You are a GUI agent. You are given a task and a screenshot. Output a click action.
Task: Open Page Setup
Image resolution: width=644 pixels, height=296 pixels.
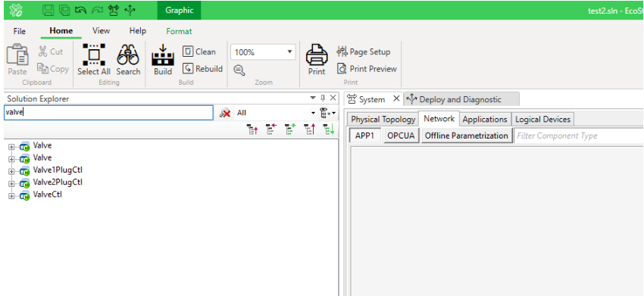pos(364,51)
